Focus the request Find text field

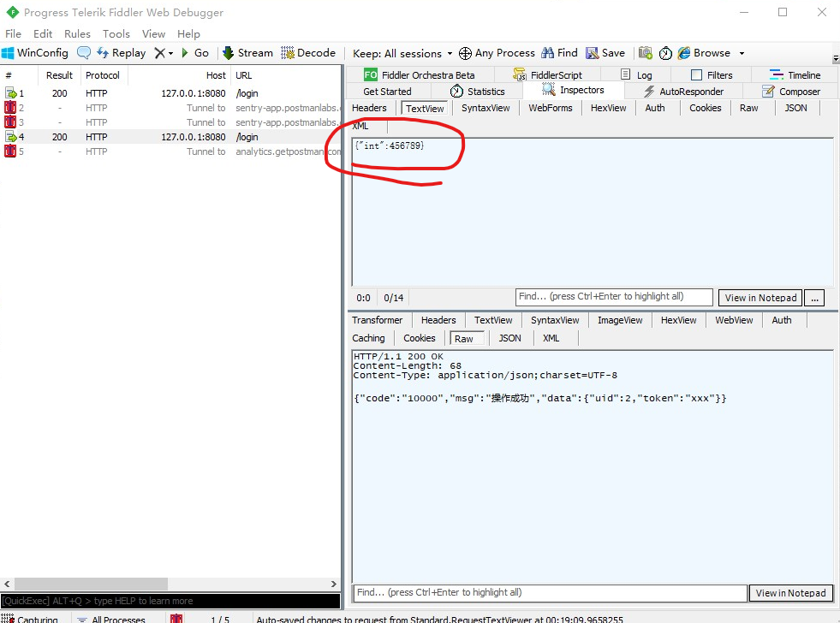pos(614,297)
